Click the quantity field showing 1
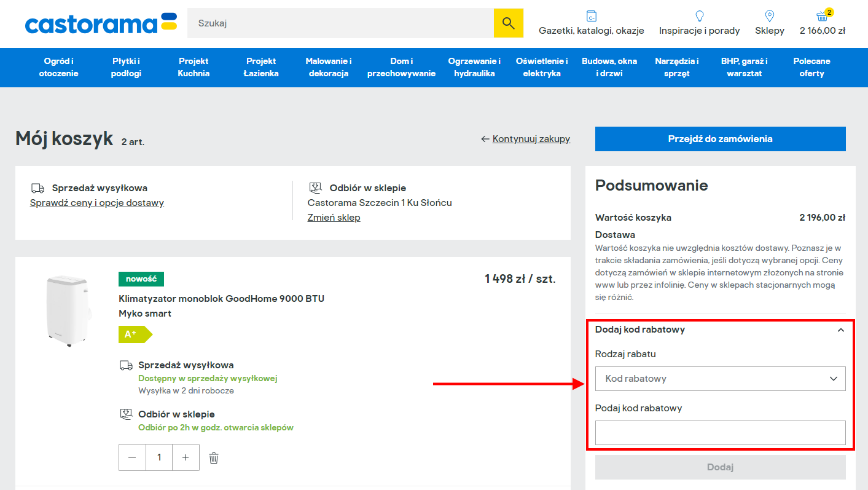 tap(159, 457)
